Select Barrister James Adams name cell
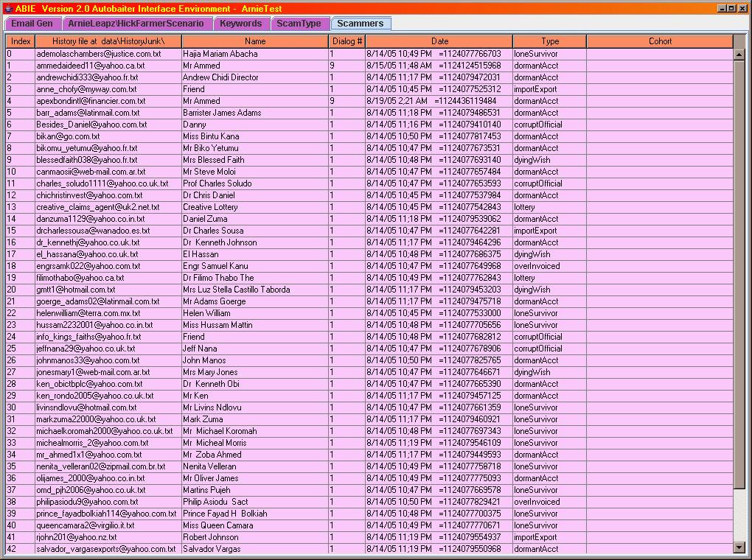This screenshot has height=560, width=752. 255,113
